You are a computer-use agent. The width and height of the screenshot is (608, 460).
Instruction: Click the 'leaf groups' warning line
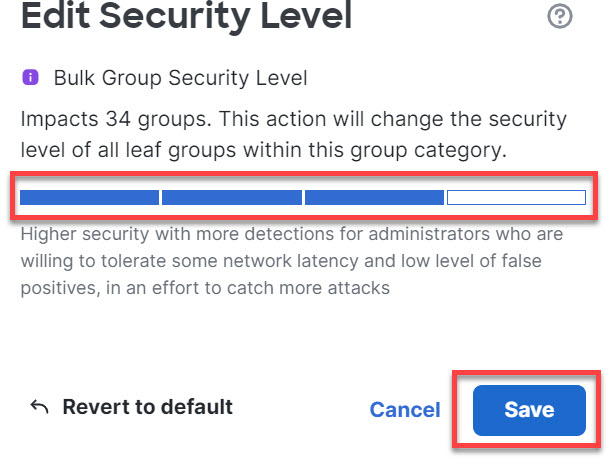(264, 152)
